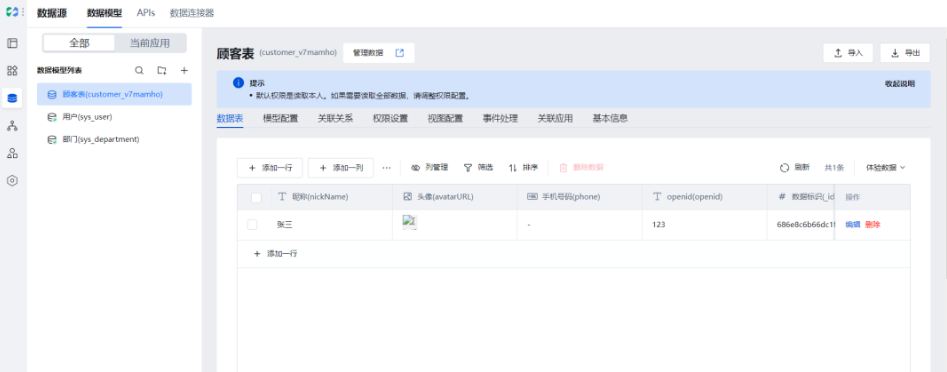Select 部门(sys_department) in model list
947x372 pixels.
pyautogui.click(x=114, y=140)
